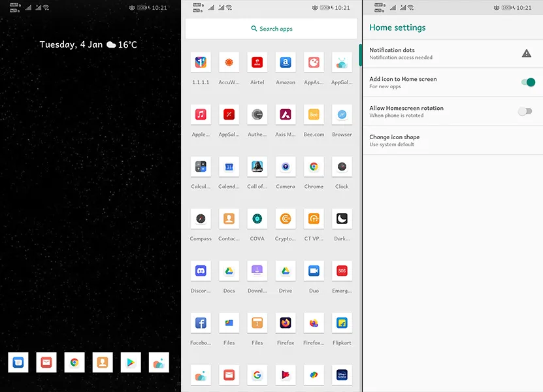Start Call of Duty from the app drawer
The height and width of the screenshot is (392, 543).
257,167
